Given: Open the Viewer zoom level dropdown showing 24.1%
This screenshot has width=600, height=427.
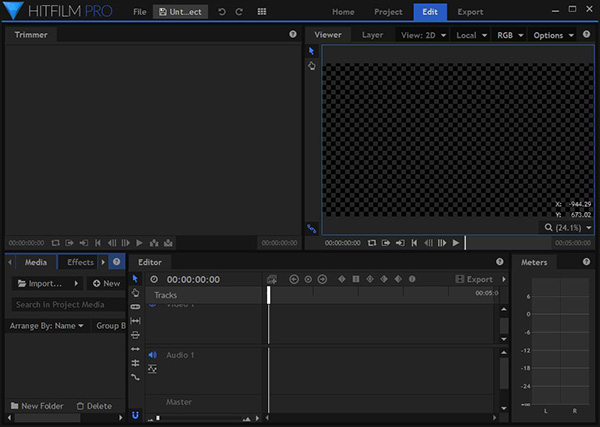Looking at the screenshot, I should (568, 228).
